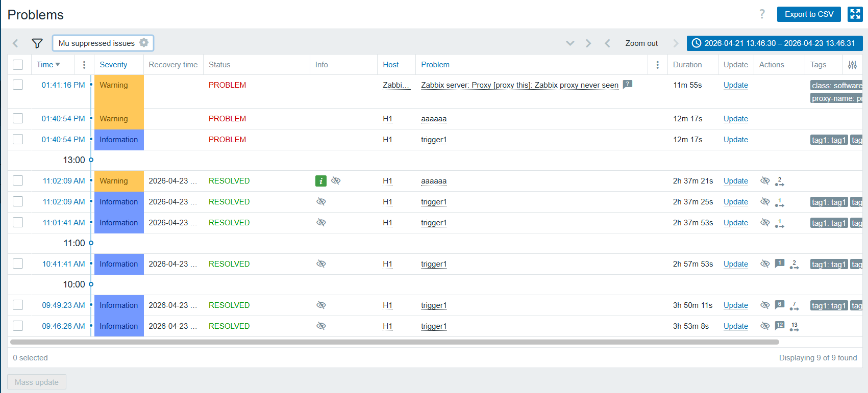868x393 pixels.
Task: Select checkbox for 10:41:41 AM row
Action: (x=18, y=264)
